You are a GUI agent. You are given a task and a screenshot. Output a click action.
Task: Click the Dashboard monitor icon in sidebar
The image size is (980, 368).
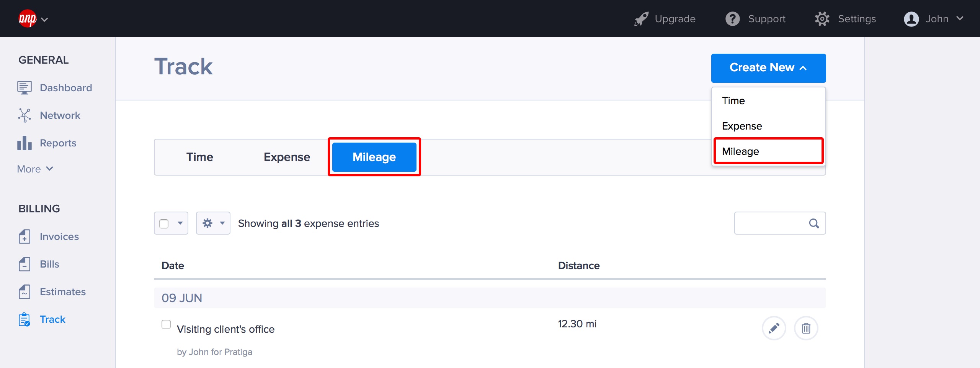24,88
